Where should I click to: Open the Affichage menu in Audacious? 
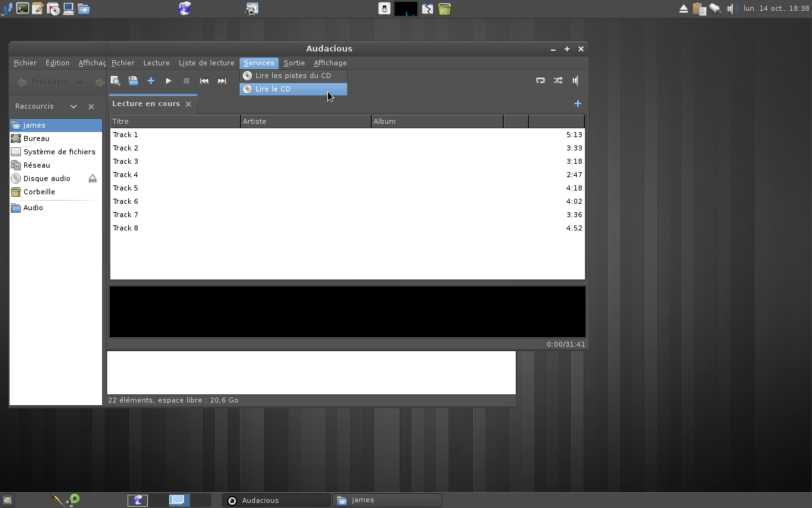click(331, 63)
